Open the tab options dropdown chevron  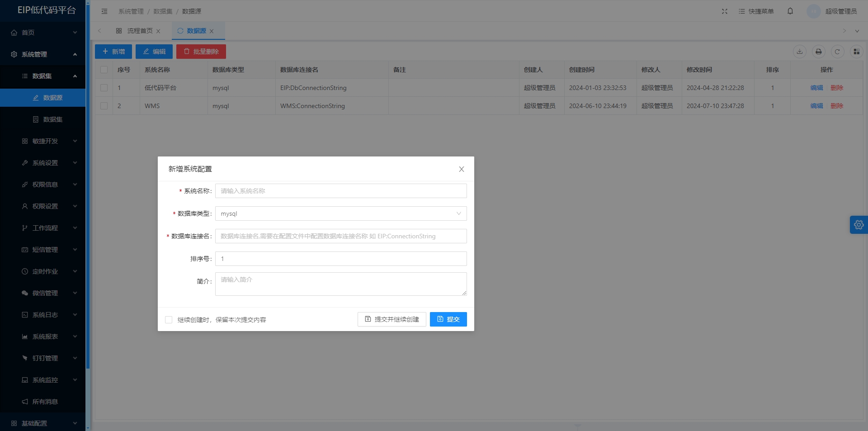pos(857,31)
